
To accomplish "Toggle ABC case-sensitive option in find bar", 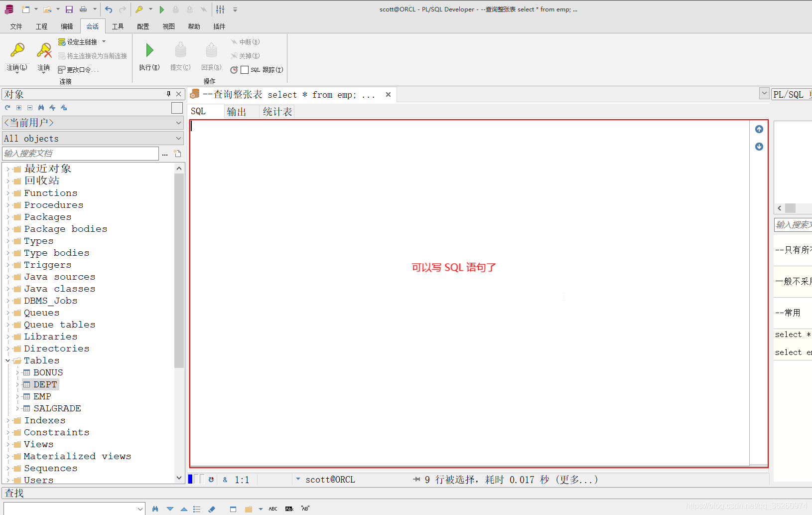I will [x=273, y=509].
